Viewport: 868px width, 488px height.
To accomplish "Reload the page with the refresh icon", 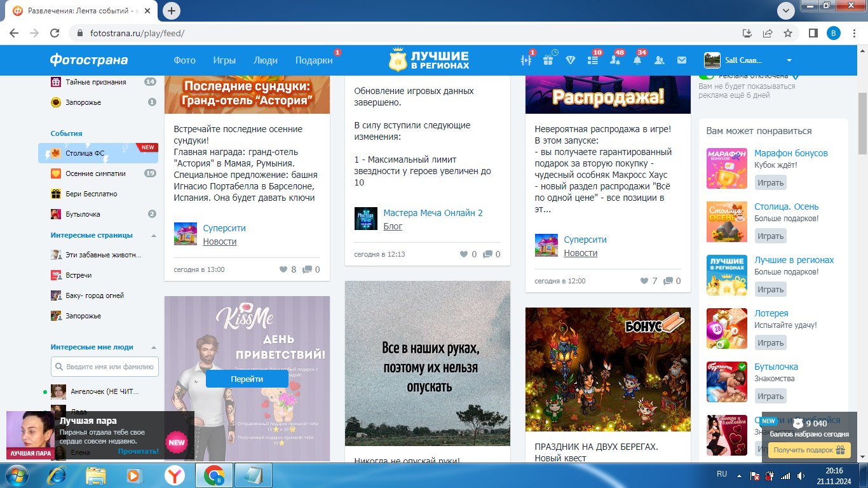I will tap(55, 33).
